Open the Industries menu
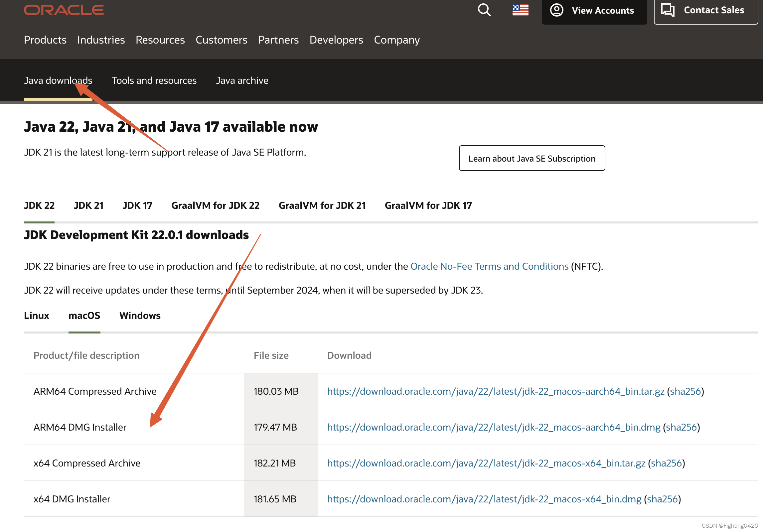763x532 pixels. click(x=101, y=40)
